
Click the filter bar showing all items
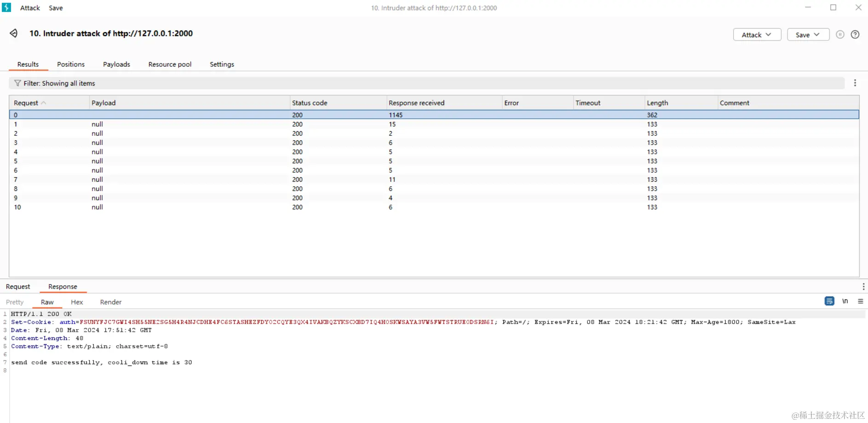[x=427, y=83]
